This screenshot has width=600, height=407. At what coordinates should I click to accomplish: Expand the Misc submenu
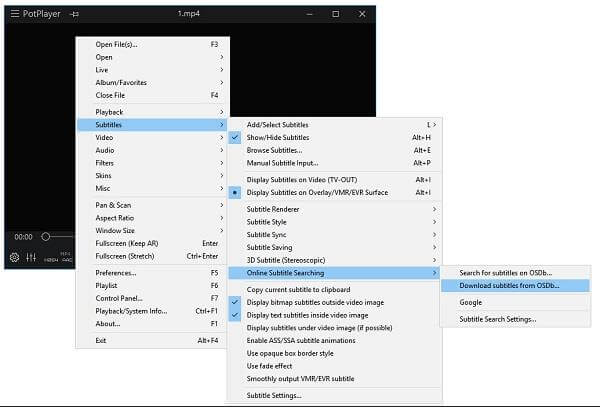coord(153,188)
